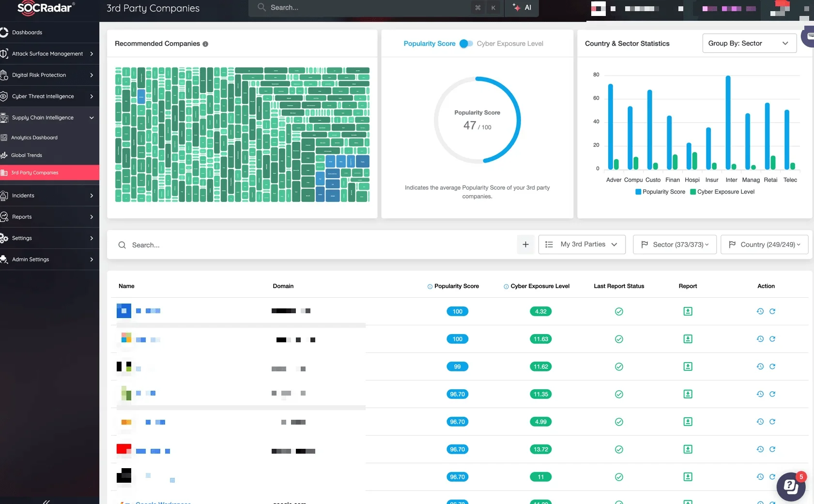814x504 pixels.
Task: Open the Group By: Sector dropdown
Action: (749, 44)
